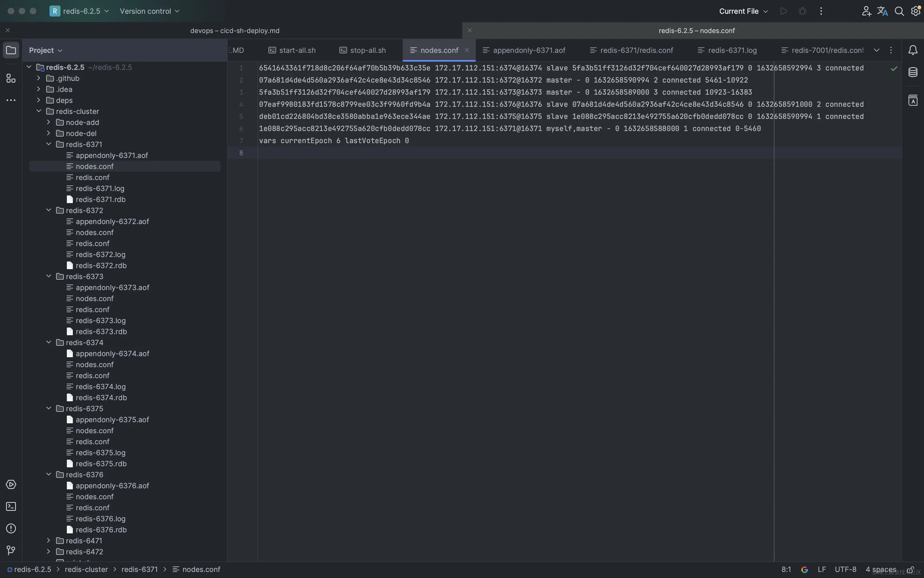Open the AI assistant panel icon
924x578 pixels.
pos(913,100)
